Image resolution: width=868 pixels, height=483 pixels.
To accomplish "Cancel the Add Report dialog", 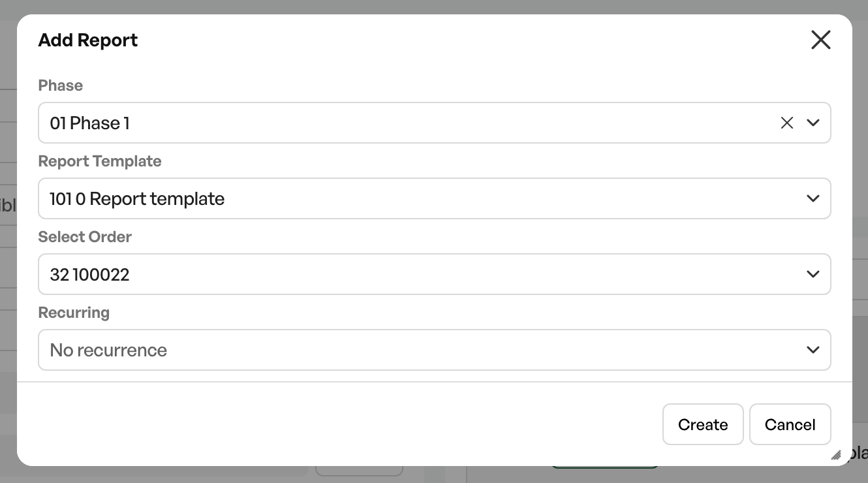I will point(790,424).
